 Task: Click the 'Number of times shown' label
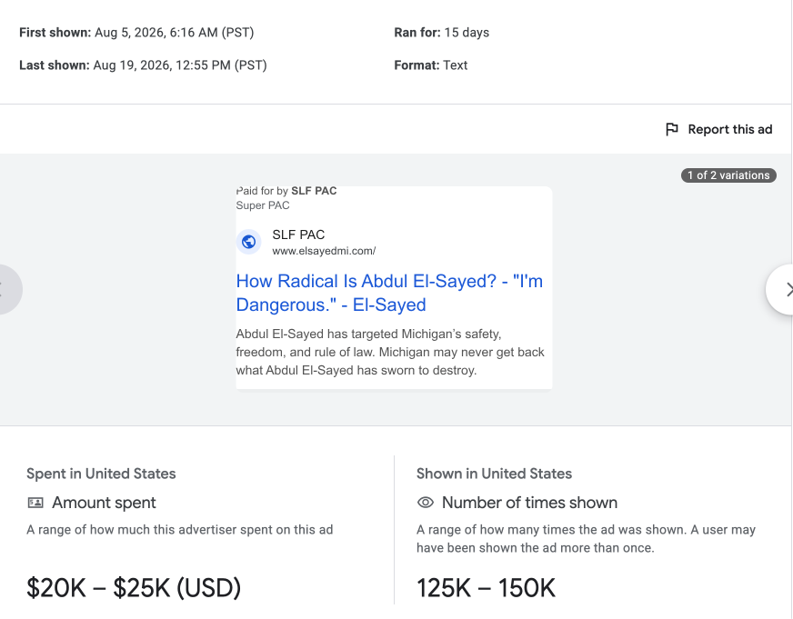point(530,503)
